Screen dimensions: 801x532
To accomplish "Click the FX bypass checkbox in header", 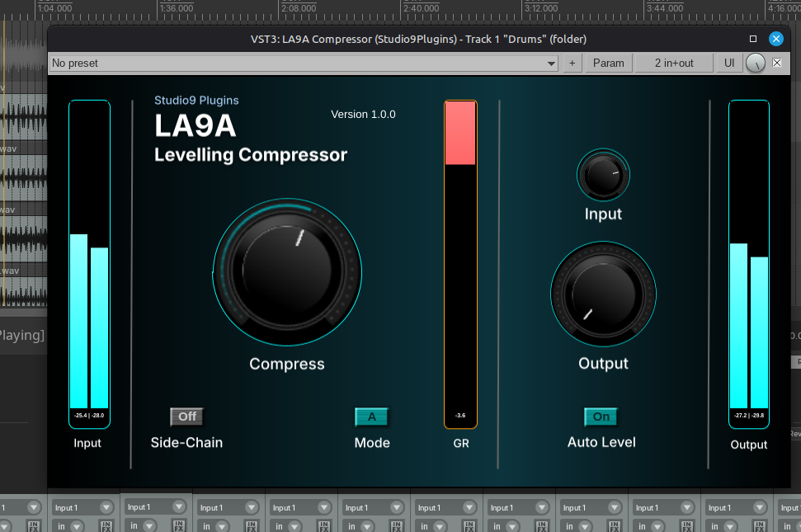I will point(777,63).
